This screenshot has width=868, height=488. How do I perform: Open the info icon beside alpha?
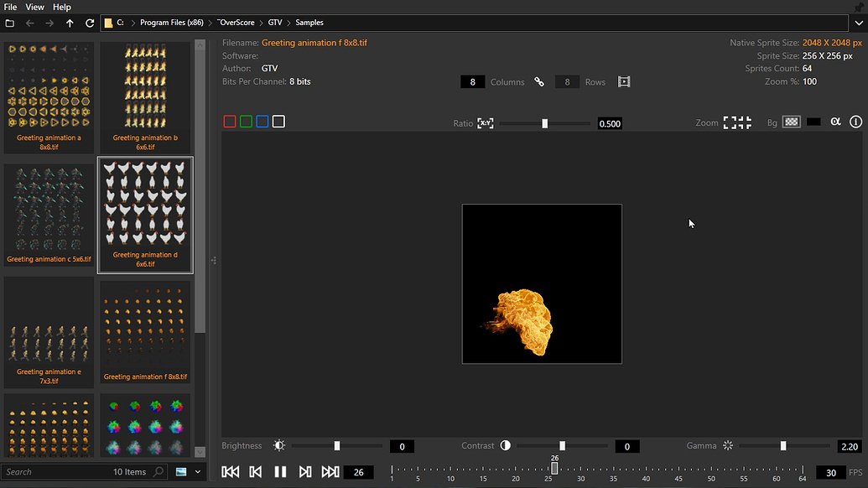855,122
